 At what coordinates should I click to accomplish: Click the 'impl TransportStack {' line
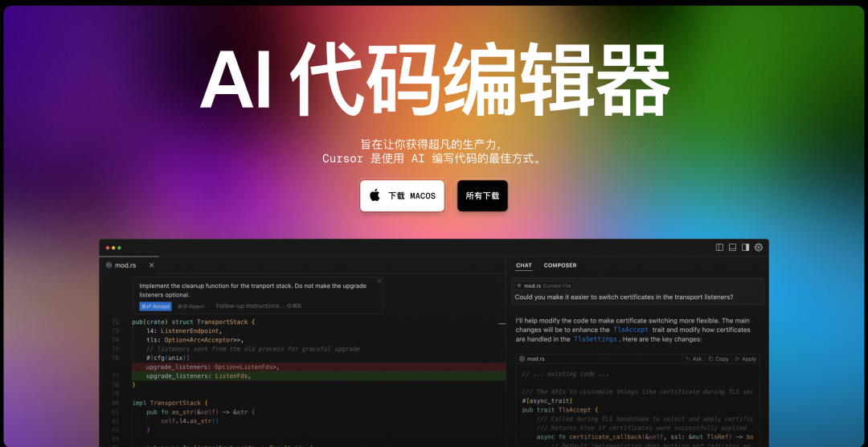pyautogui.click(x=170, y=403)
